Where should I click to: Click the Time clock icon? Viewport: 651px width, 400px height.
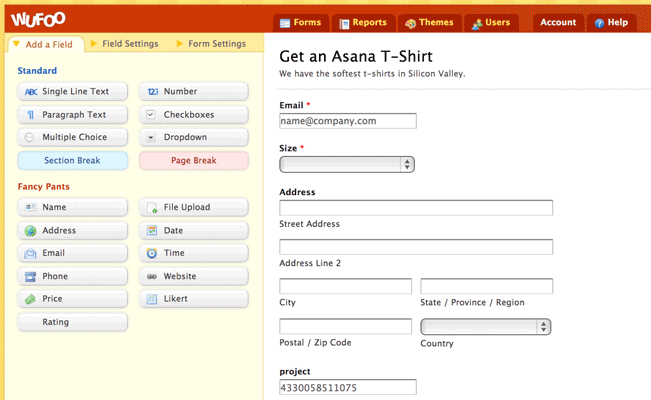point(152,253)
